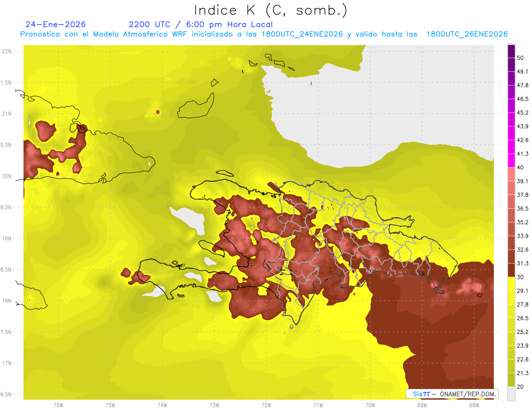Click the initialization time '1800UTC_24ENE2026'
The width and height of the screenshot is (532, 411).
click(302, 34)
